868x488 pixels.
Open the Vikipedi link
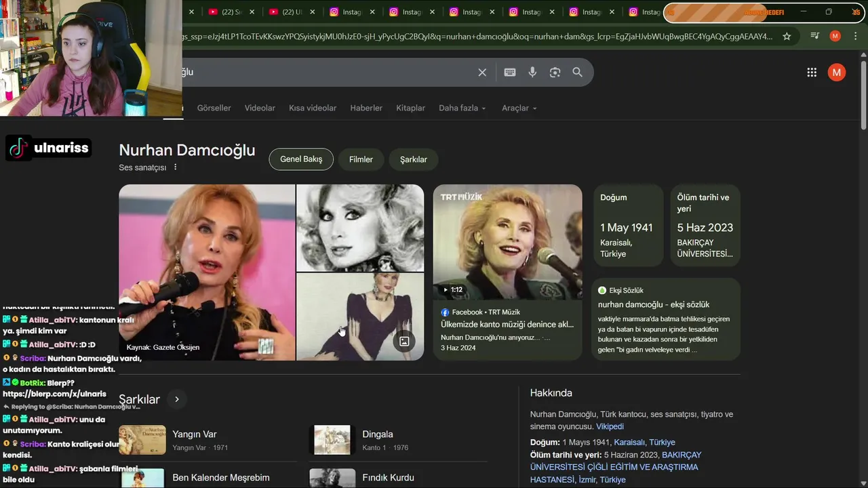(610, 427)
